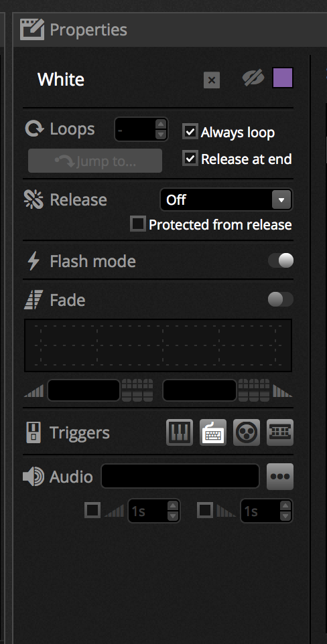The width and height of the screenshot is (327, 644).
Task: Open the Release dropdown set to Off
Action: click(226, 199)
